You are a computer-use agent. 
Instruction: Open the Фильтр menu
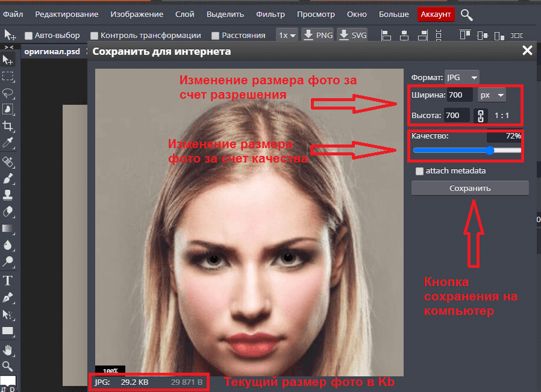tap(270, 14)
